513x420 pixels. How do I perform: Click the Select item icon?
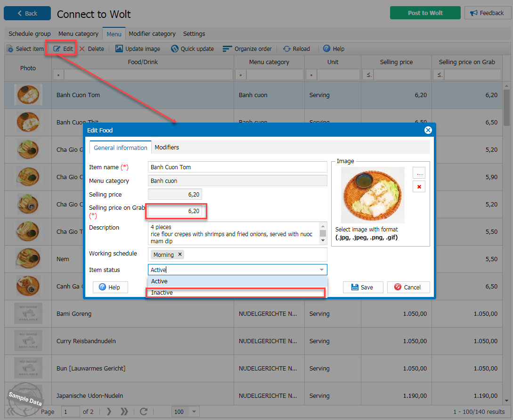tap(10, 49)
